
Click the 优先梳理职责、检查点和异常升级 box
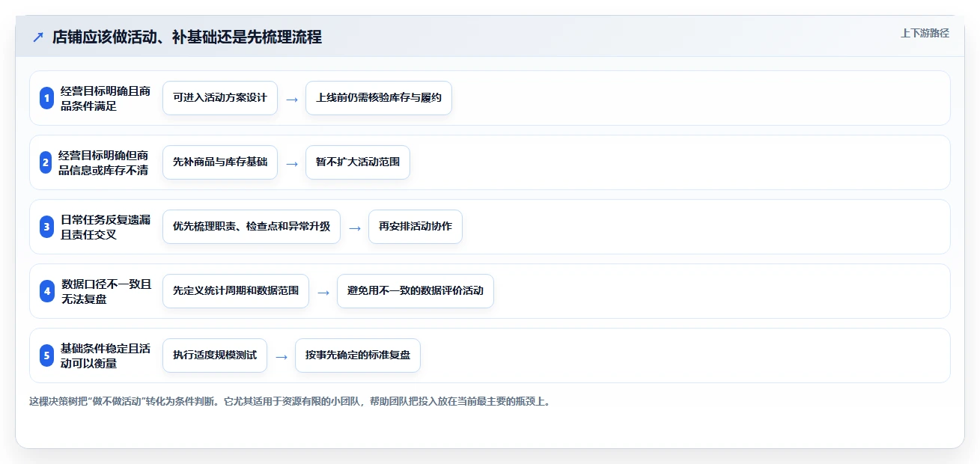252,227
